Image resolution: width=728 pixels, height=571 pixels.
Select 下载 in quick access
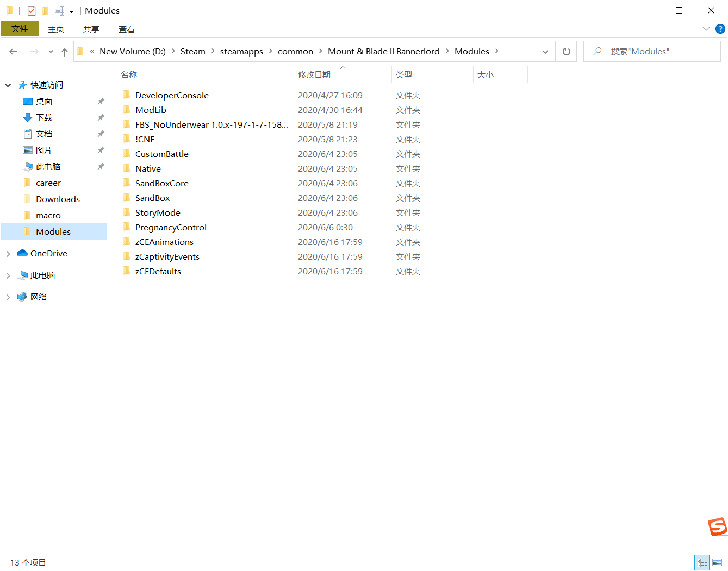coord(44,118)
